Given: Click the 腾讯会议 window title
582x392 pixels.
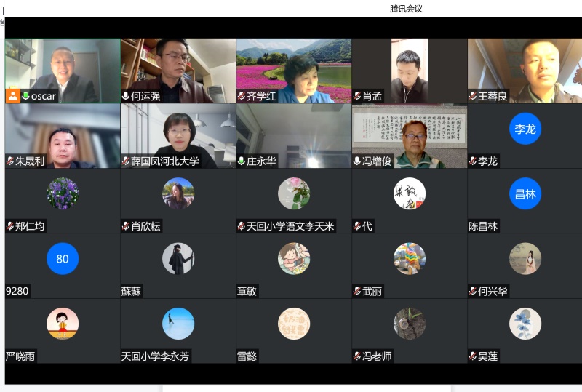Looking at the screenshot, I should (406, 9).
